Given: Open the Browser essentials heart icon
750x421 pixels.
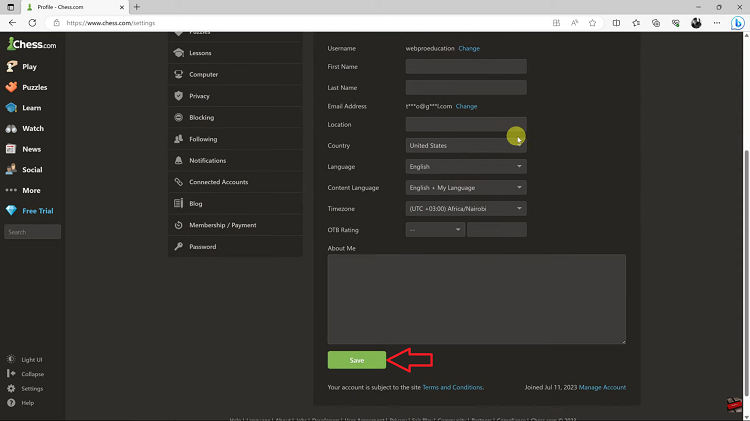Looking at the screenshot, I should coord(675,23).
